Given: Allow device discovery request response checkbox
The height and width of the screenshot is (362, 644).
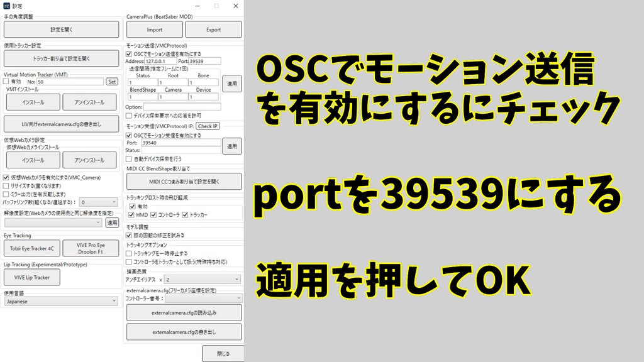Looking at the screenshot, I should coord(129,116).
